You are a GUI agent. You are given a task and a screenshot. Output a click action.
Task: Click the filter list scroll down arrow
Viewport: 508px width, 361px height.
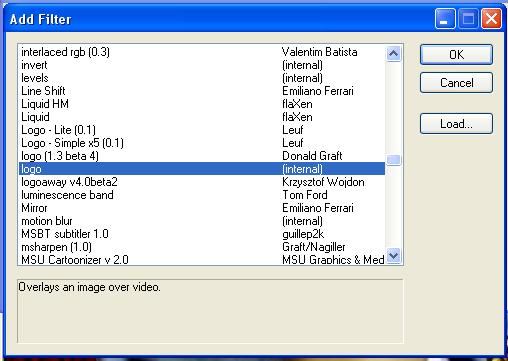click(394, 255)
